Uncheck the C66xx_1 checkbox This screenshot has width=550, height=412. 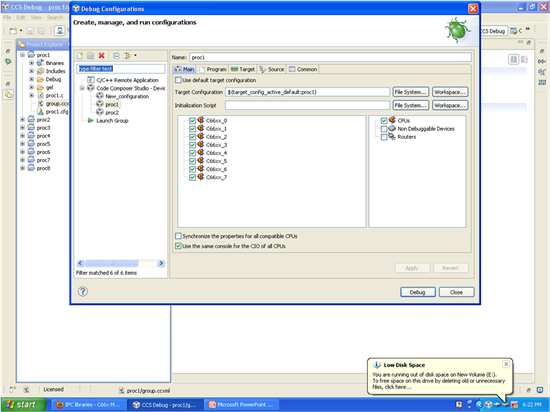(192, 128)
